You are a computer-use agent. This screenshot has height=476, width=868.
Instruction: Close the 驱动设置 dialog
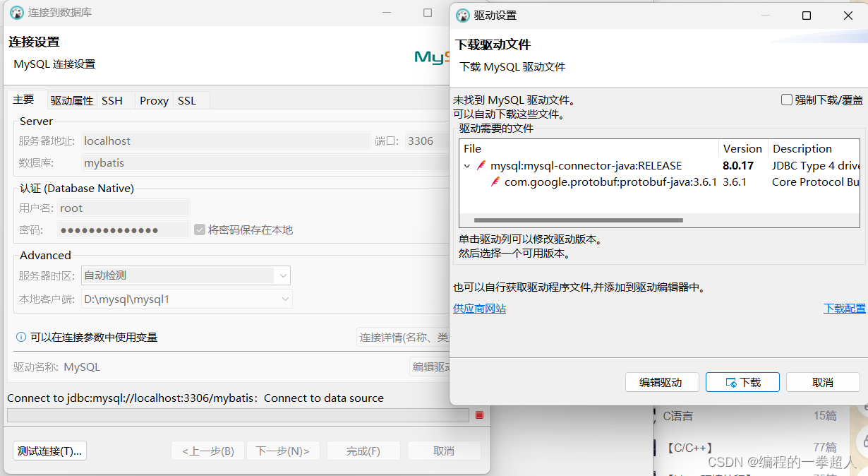[848, 16]
